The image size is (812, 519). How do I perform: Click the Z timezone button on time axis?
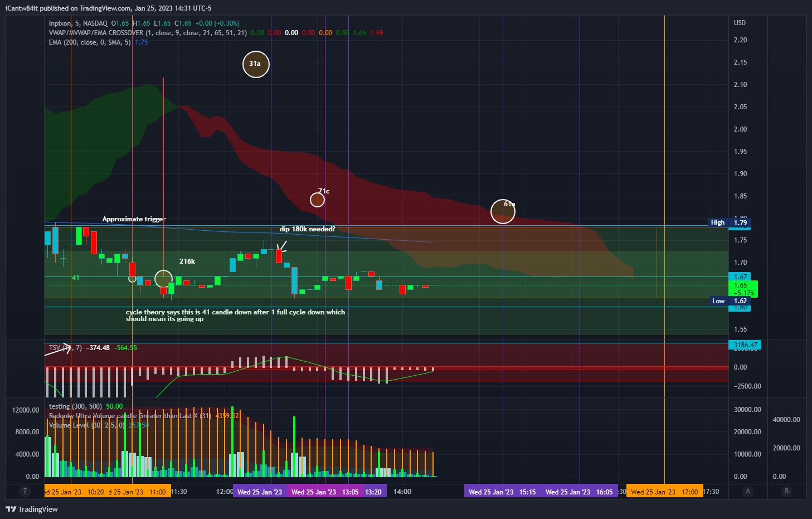point(25,491)
